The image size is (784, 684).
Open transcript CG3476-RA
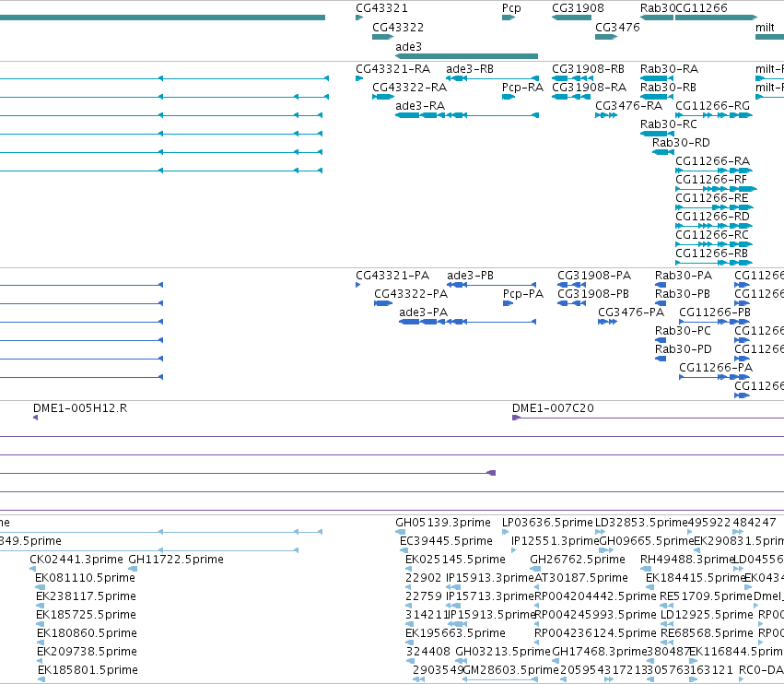tap(606, 115)
